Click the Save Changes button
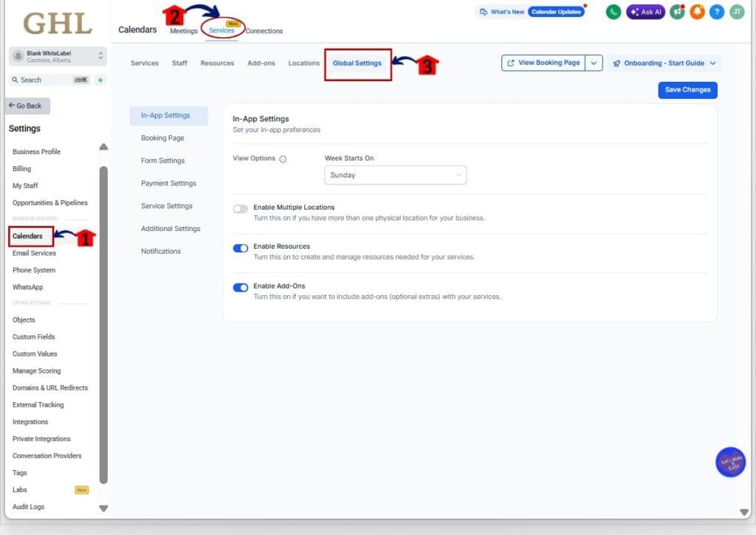Image resolution: width=756 pixels, height=535 pixels. pos(687,89)
